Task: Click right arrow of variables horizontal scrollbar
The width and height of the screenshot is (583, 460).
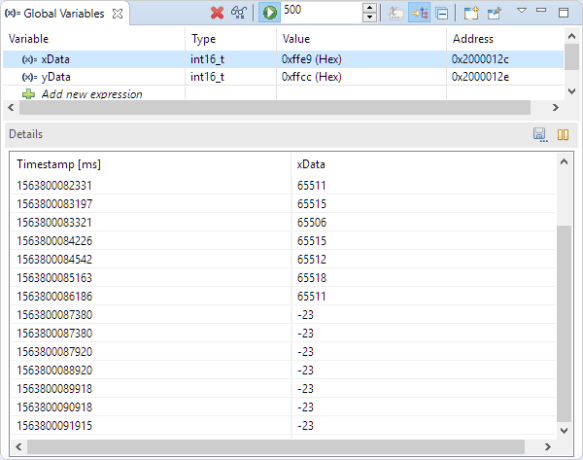Action: pos(555,107)
